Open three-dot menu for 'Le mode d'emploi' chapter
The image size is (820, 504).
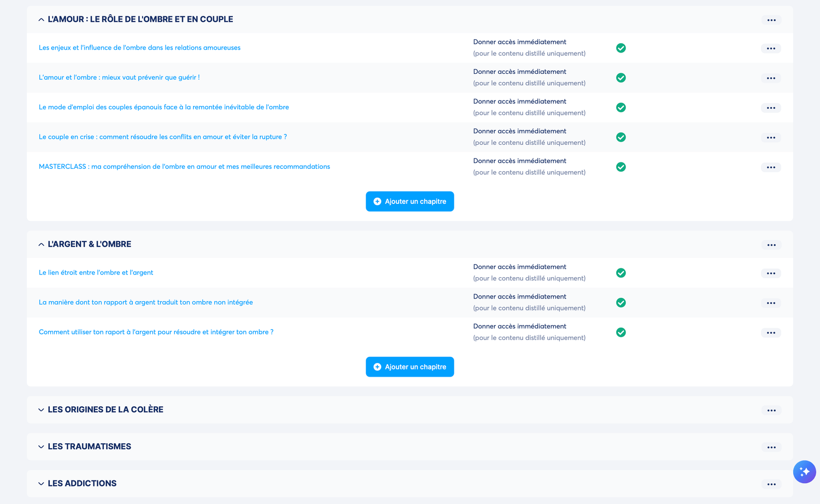[770, 108]
